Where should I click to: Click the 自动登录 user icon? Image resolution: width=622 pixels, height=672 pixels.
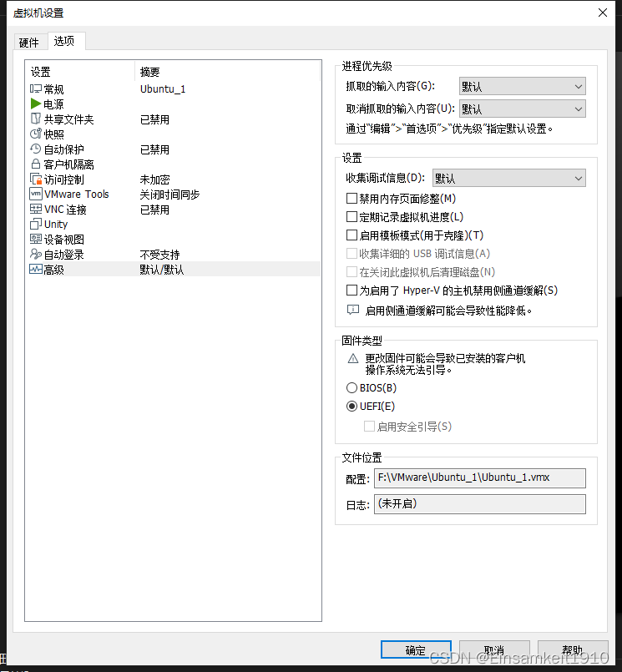(x=36, y=254)
